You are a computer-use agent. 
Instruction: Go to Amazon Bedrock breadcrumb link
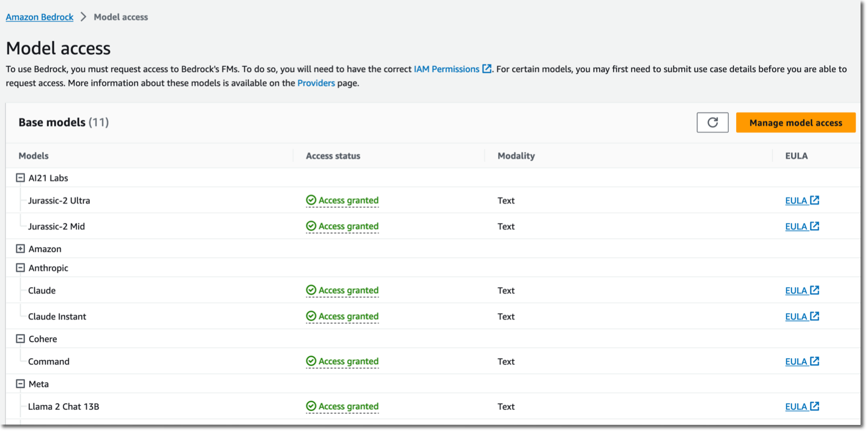click(40, 17)
